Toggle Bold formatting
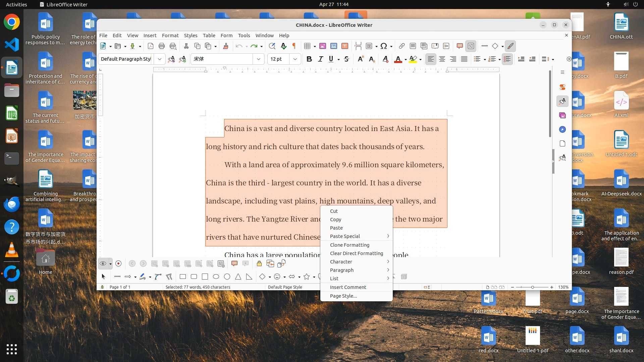Viewport: 644px width, 362px height. (x=309, y=59)
